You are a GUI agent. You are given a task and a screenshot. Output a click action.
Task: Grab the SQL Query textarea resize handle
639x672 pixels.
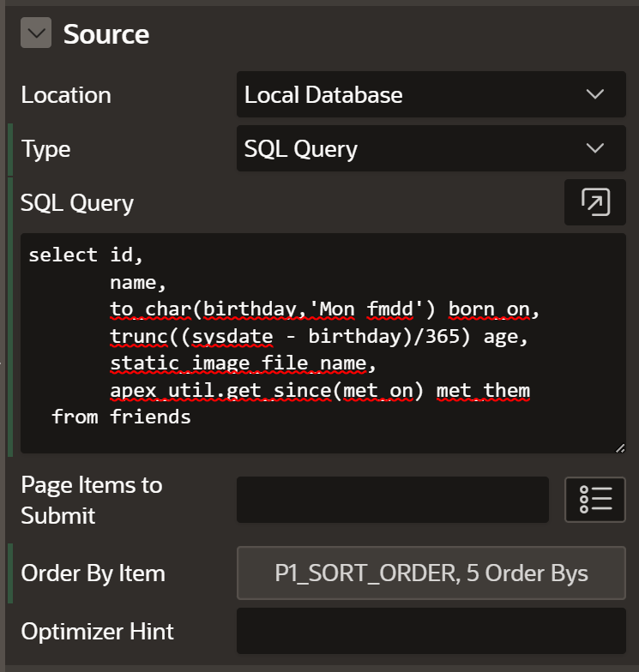pyautogui.click(x=619, y=447)
